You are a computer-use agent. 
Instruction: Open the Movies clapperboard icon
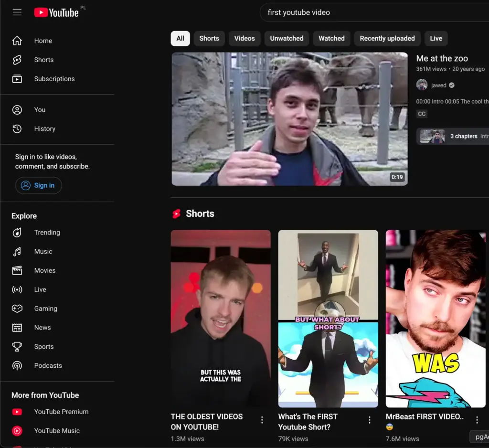pyautogui.click(x=17, y=270)
